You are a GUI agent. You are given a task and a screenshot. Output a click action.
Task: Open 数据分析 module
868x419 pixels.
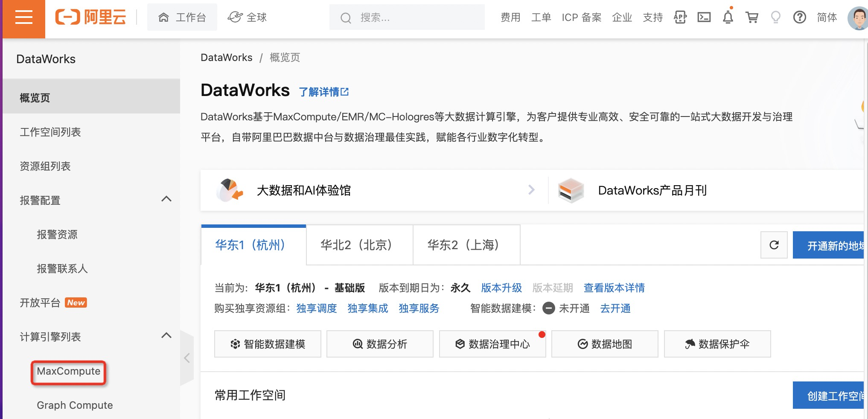pos(380,344)
